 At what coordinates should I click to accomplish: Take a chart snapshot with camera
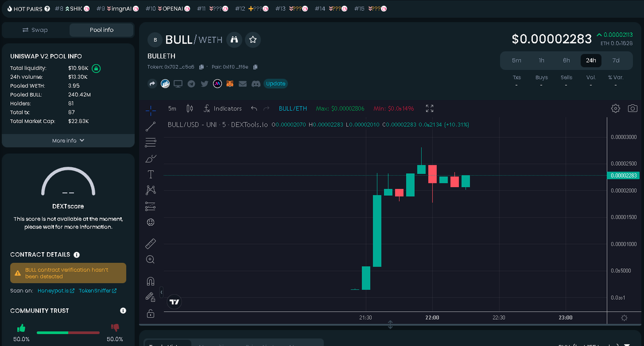pos(633,108)
